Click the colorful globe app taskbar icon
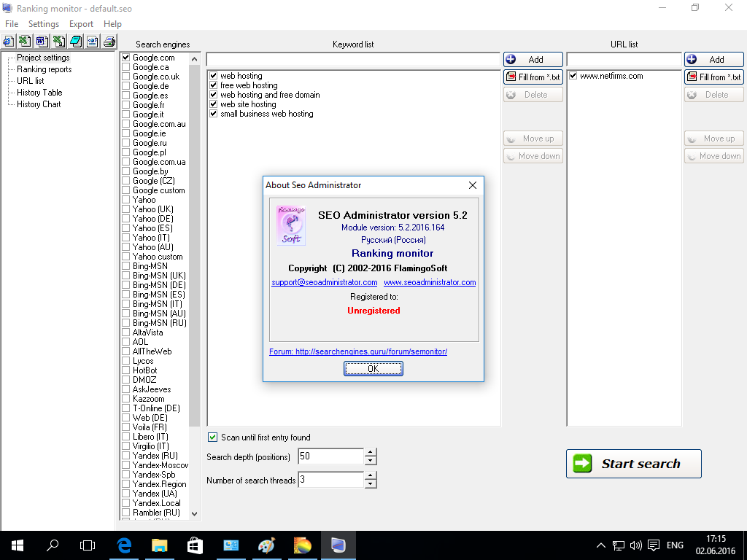 click(x=302, y=545)
